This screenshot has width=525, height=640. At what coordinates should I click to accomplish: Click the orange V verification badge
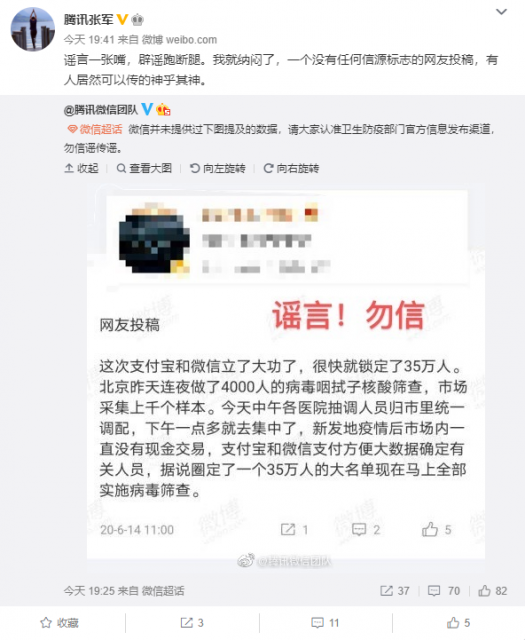[x=122, y=19]
